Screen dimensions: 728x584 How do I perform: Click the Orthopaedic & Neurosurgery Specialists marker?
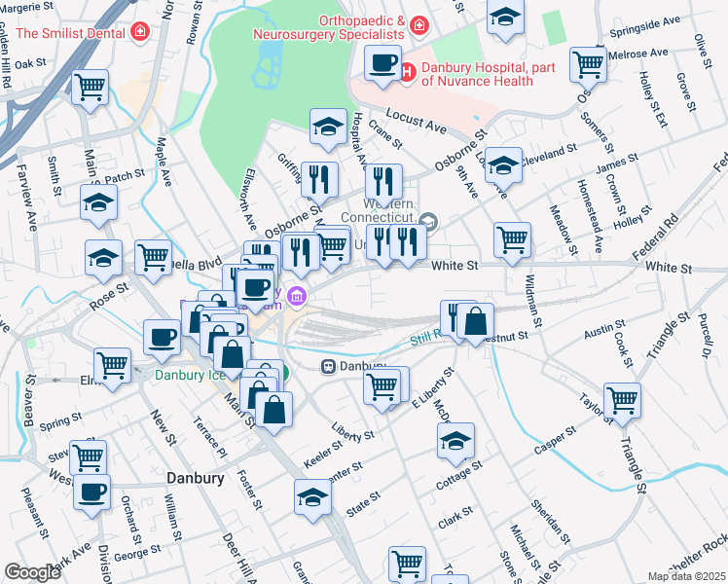click(419, 25)
